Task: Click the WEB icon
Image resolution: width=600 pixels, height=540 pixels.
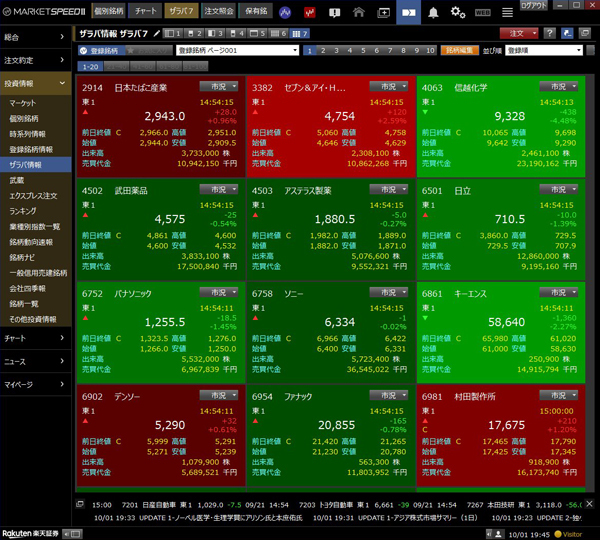Action: tap(483, 13)
